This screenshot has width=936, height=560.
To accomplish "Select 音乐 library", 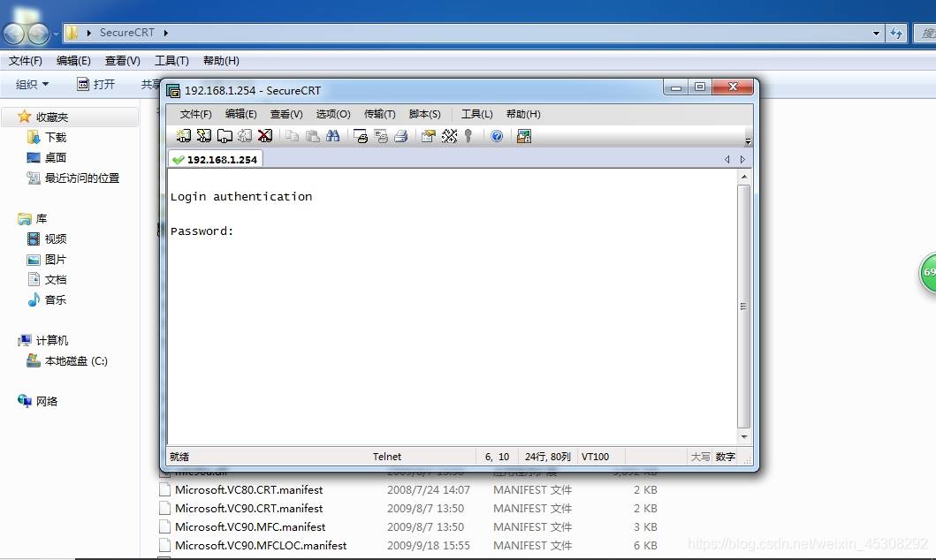I will pos(56,300).
